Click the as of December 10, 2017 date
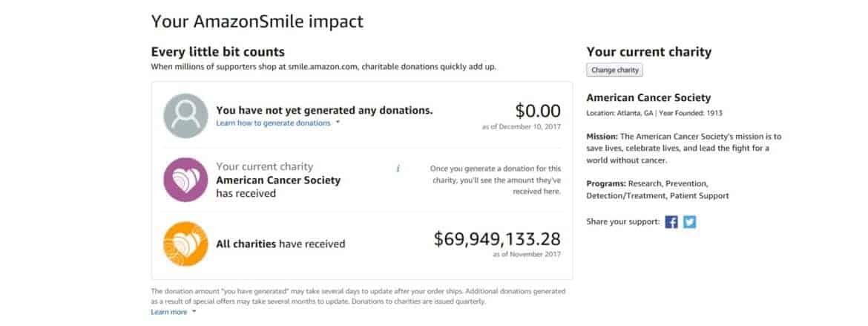Viewport: 868px width, 326px height. 521,127
